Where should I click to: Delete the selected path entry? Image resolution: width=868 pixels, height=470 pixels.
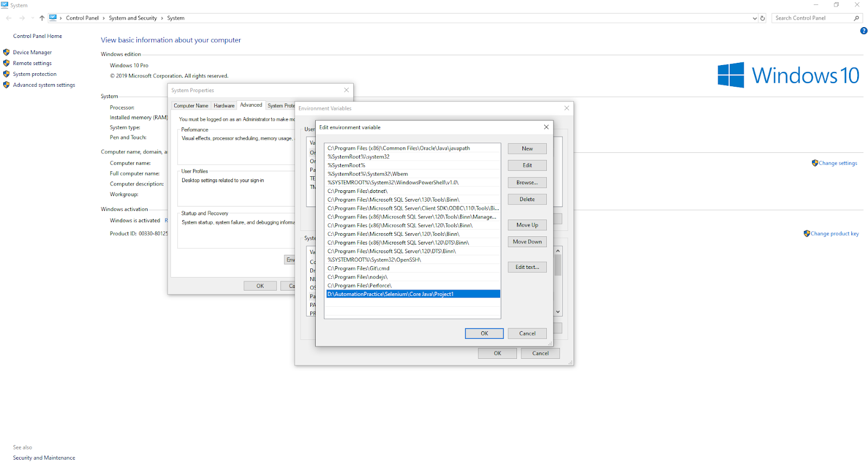pos(527,199)
